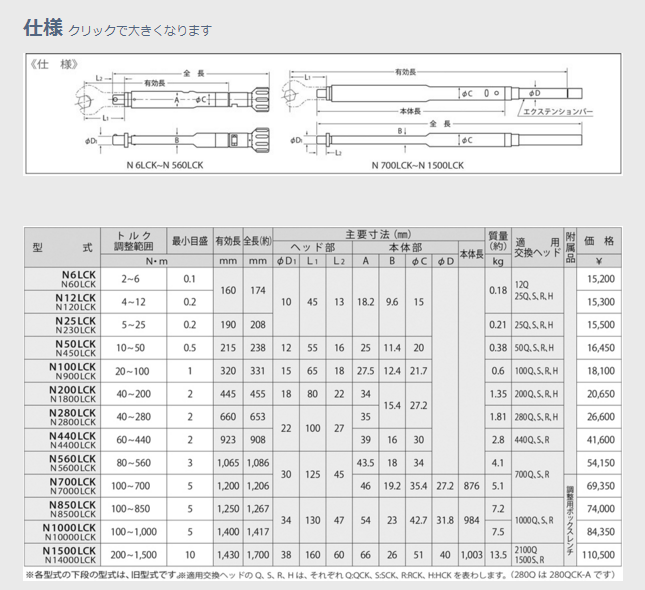Click the 110,500 price value
This screenshot has height=590, width=645.
(x=599, y=555)
